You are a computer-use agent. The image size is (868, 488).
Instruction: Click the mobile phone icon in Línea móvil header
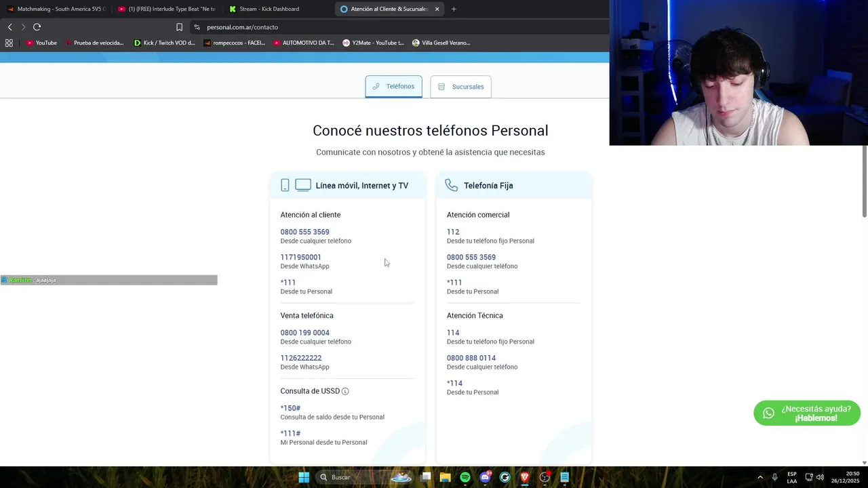pos(285,185)
